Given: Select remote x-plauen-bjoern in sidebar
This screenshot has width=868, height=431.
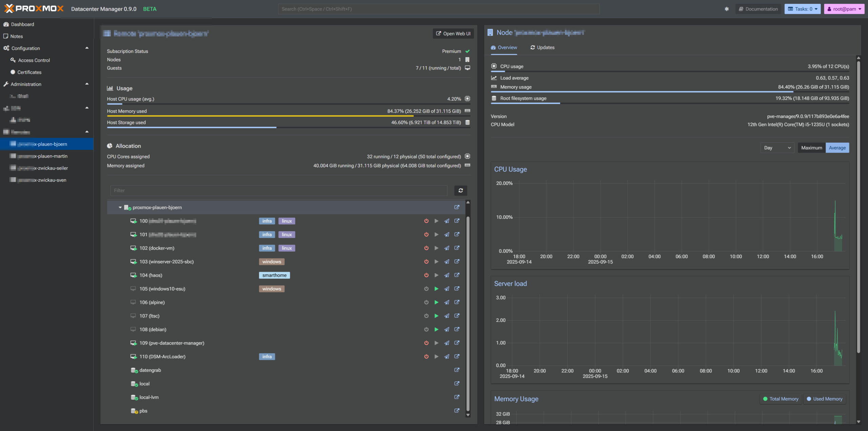Looking at the screenshot, I should coord(46,144).
